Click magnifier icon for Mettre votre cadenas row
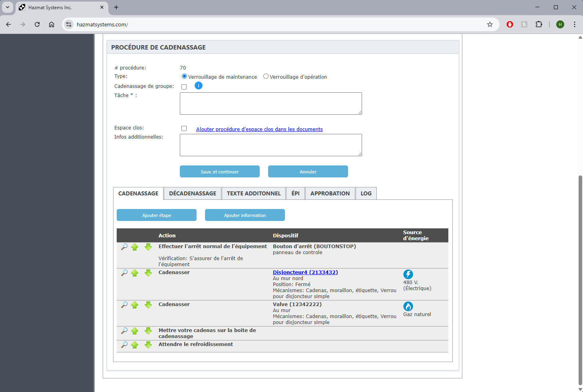This screenshot has width=583, height=392. pos(124,331)
